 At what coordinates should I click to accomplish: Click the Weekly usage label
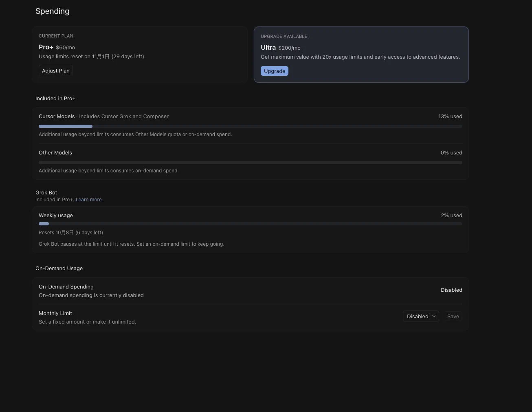click(x=56, y=216)
